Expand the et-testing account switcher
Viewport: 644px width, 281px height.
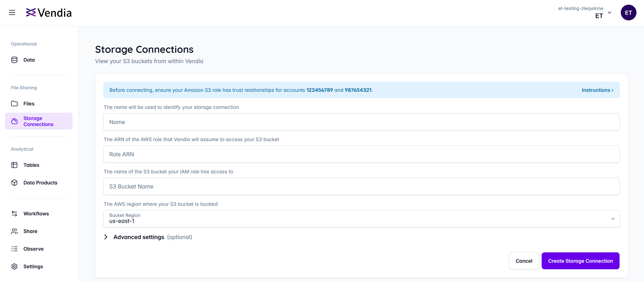609,13
